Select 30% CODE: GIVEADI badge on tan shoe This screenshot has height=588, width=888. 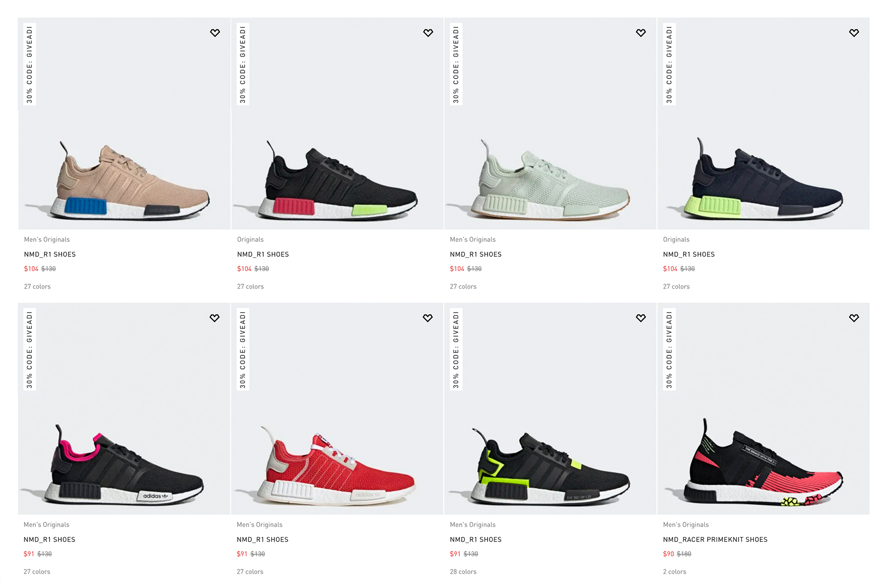[x=30, y=64]
